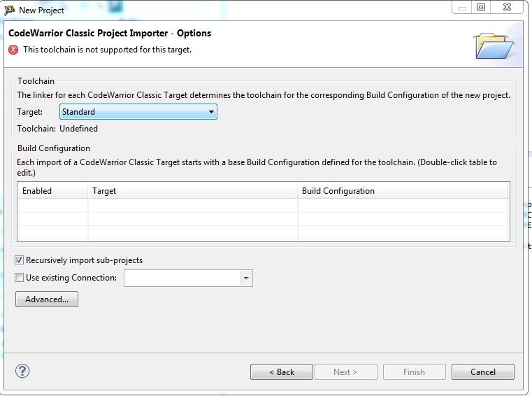Image resolution: width=532 pixels, height=396 pixels.
Task: Click inside the existing Connection text field
Action: point(182,278)
